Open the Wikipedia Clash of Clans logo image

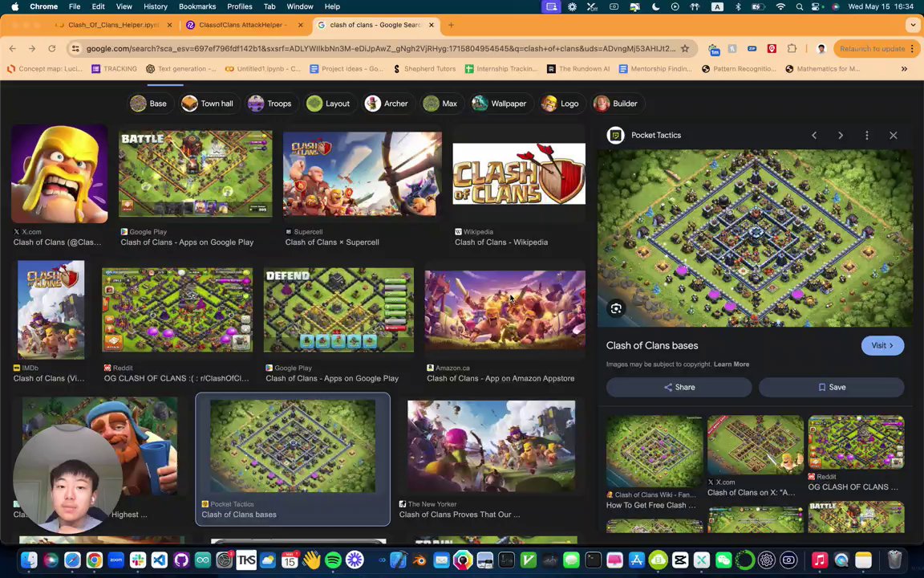coord(519,173)
